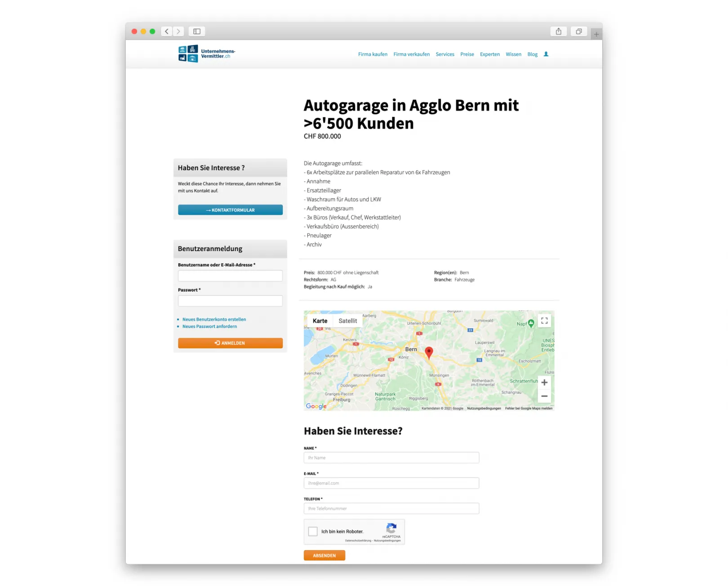Image resolution: width=728 pixels, height=587 pixels.
Task: Switch map to Satellit view
Action: [348, 321]
